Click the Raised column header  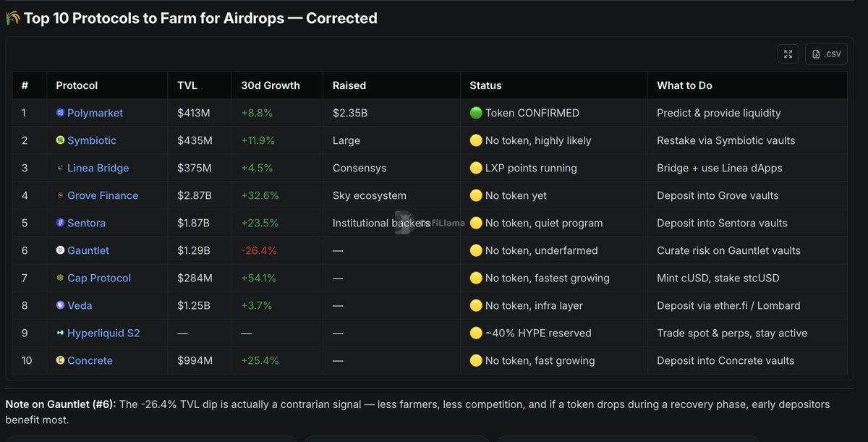point(349,85)
